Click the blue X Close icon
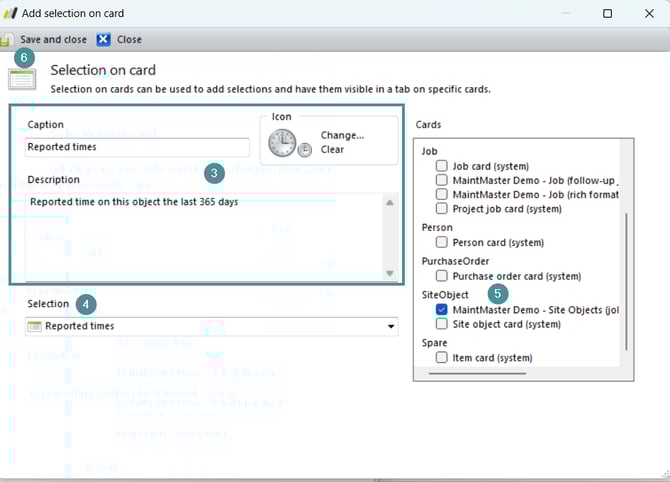The height and width of the screenshot is (482, 670). pyautogui.click(x=105, y=40)
